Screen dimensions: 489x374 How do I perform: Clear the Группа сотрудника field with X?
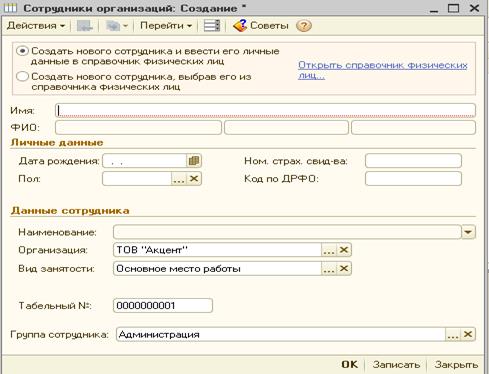pos(468,335)
